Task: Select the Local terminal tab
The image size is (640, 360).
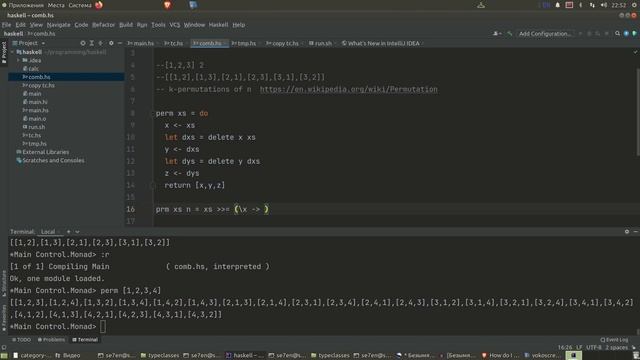Action: pos(48,231)
